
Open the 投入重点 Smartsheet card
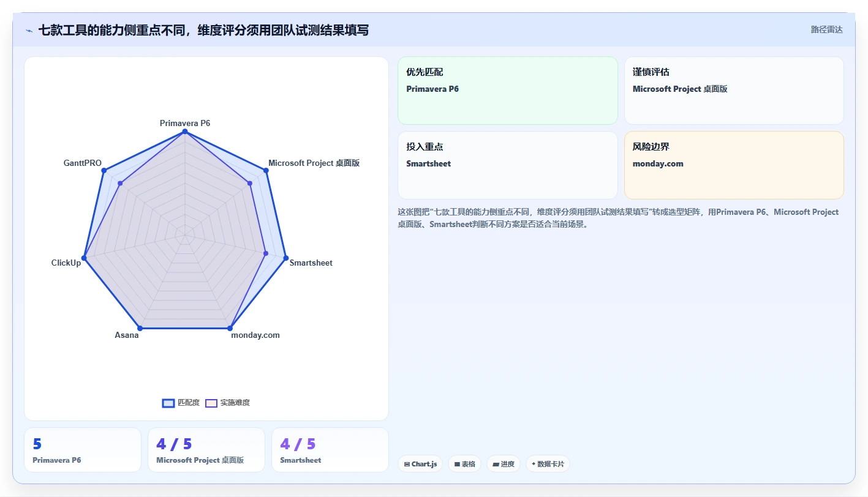(x=508, y=165)
